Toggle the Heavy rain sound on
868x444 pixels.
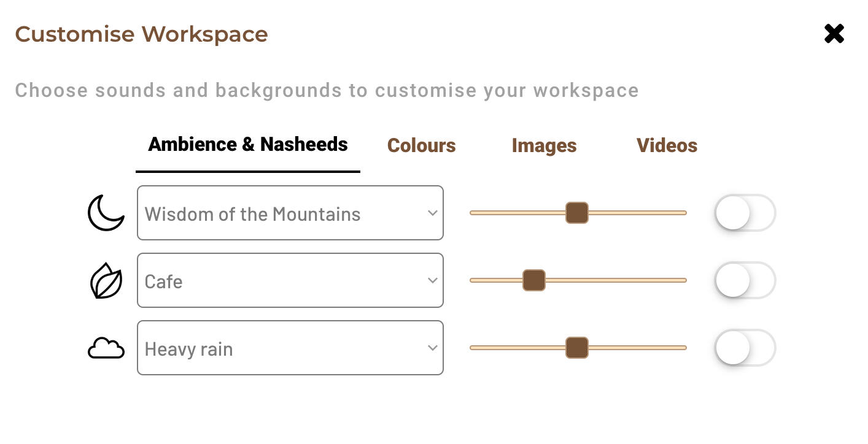click(745, 348)
